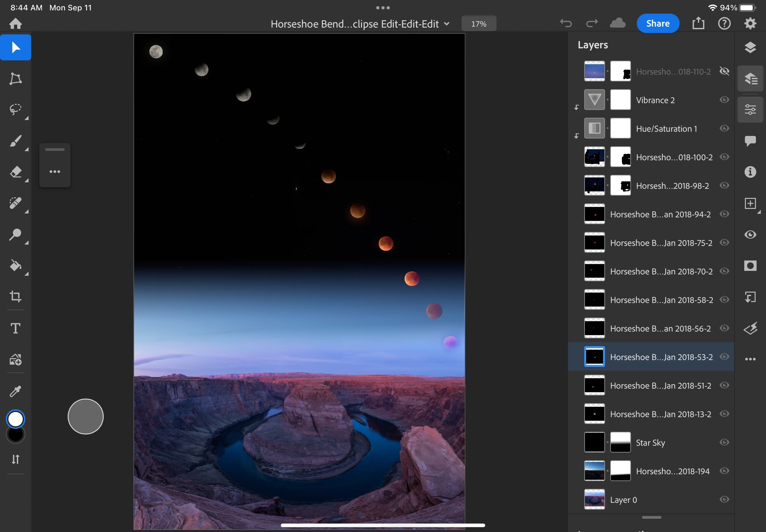
Task: Select the Brush tool
Action: coord(15,141)
